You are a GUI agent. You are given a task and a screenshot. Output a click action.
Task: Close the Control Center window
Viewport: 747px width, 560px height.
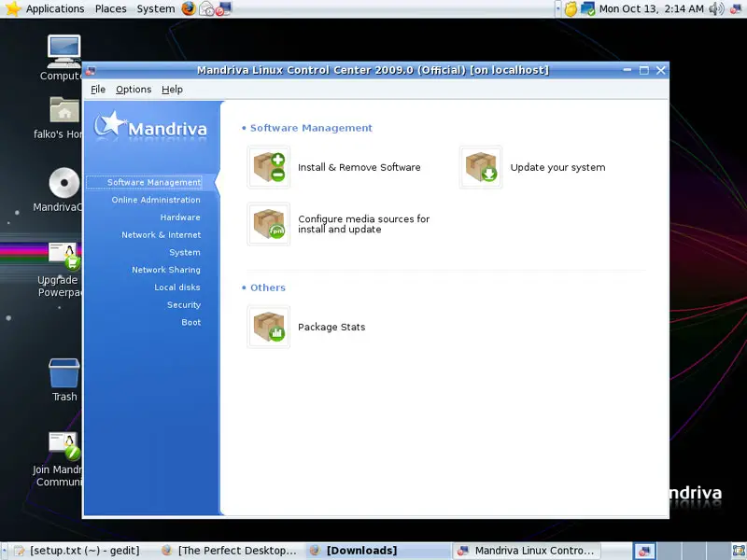pos(661,71)
